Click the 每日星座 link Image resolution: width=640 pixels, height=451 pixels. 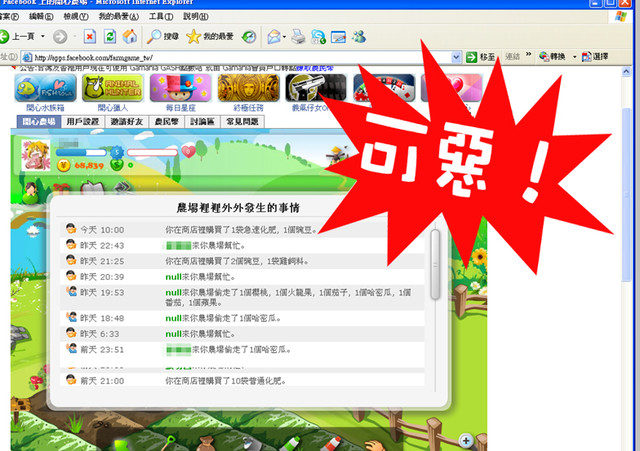coord(181,108)
